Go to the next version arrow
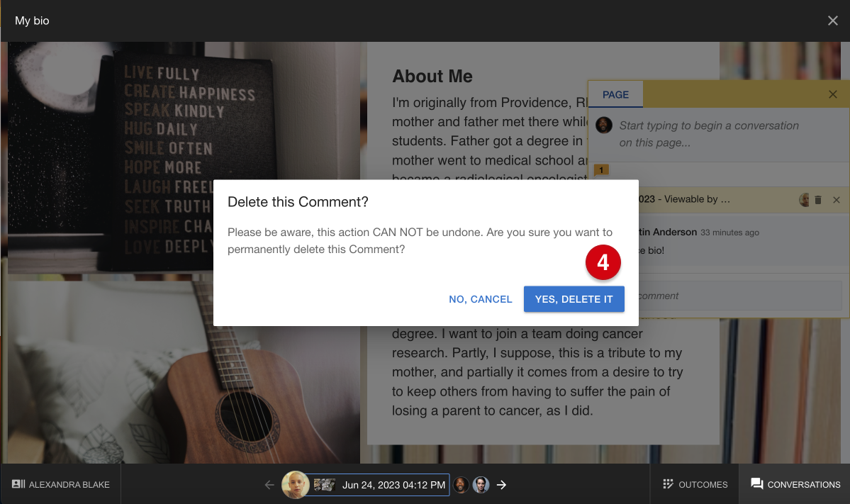This screenshot has height=504, width=850. 501,484
